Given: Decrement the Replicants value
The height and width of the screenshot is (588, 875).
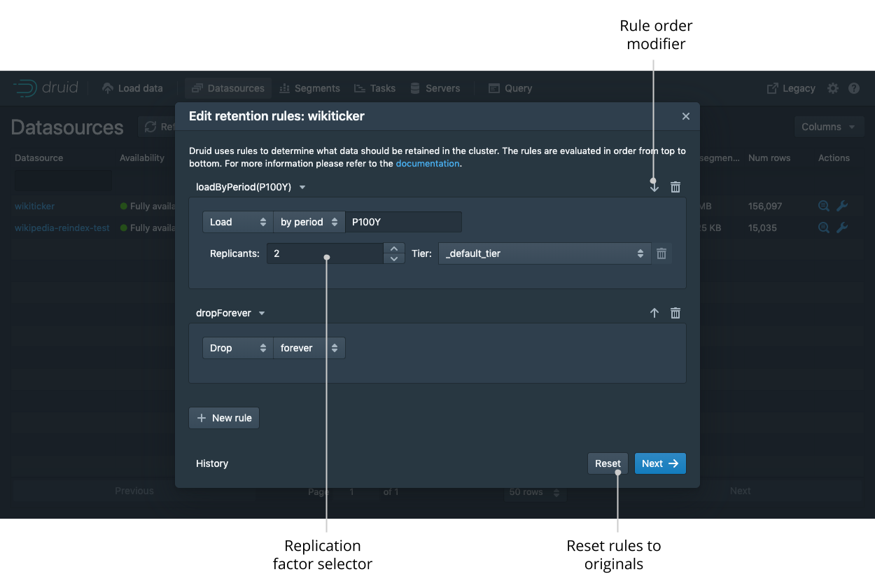Looking at the screenshot, I should (x=394, y=258).
